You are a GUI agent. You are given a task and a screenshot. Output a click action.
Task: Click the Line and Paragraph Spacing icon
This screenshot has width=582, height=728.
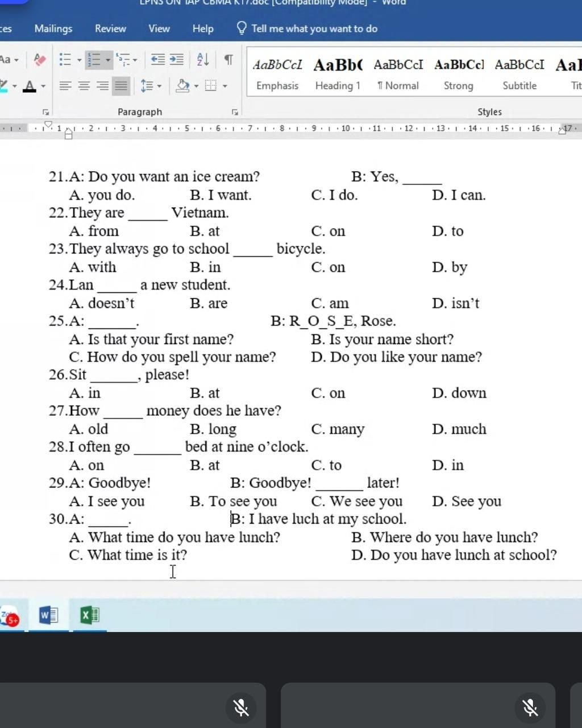click(147, 86)
